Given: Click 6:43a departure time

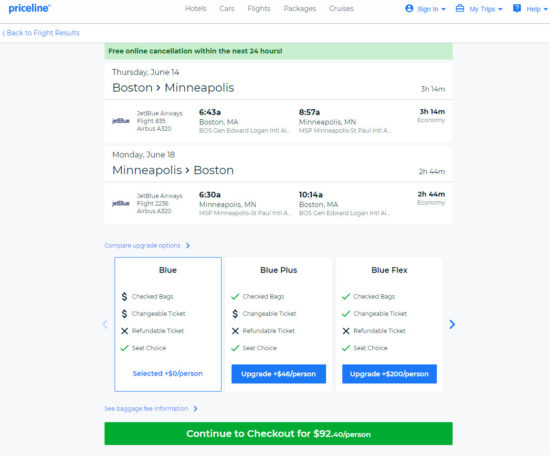Looking at the screenshot, I should (x=210, y=112).
